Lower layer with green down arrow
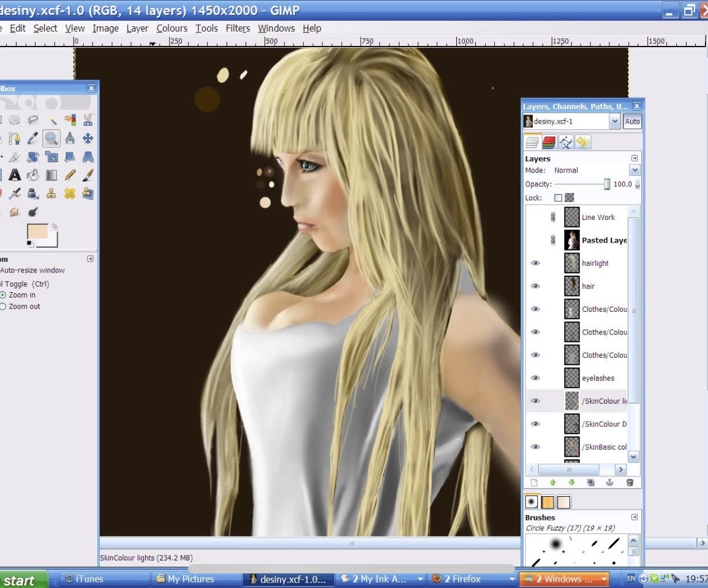 571,483
